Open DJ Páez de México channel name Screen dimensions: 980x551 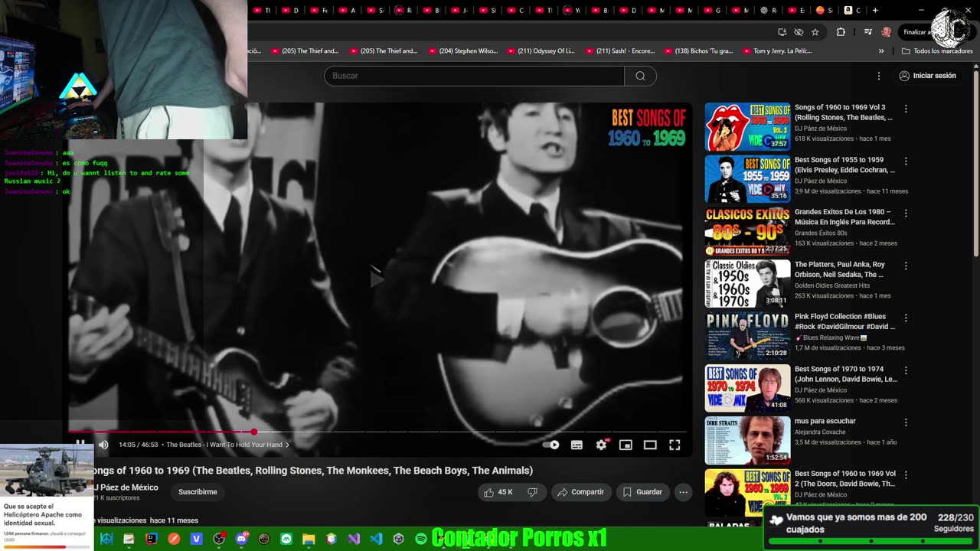click(x=126, y=487)
